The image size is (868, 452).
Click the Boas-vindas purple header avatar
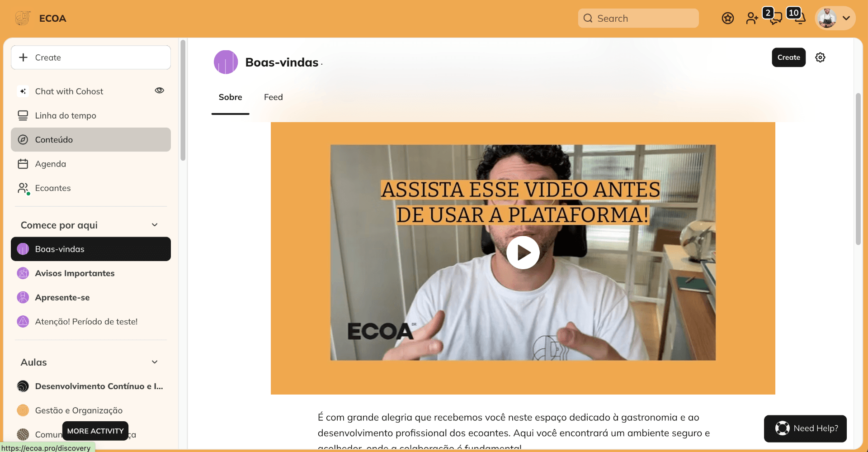tap(226, 62)
